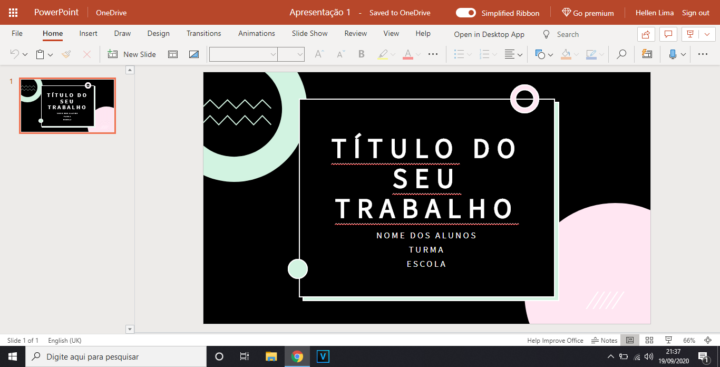This screenshot has height=367, width=720.
Task: Click the OneDrive link in header
Action: 111,13
